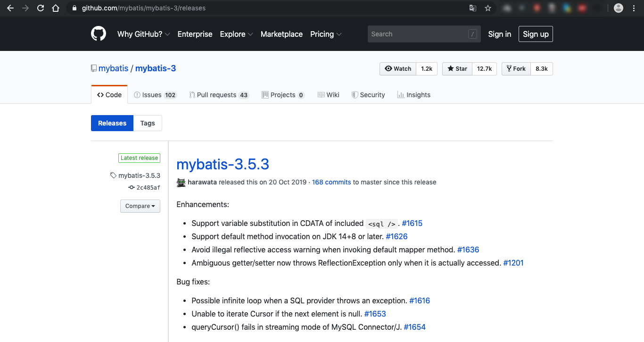
Task: Star the mybatis-3 repository
Action: click(x=457, y=69)
